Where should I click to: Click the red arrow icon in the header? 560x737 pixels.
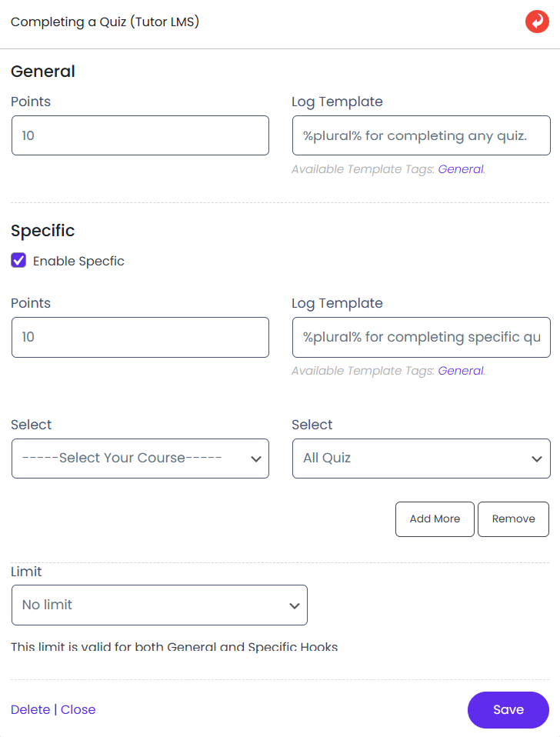[x=537, y=22]
